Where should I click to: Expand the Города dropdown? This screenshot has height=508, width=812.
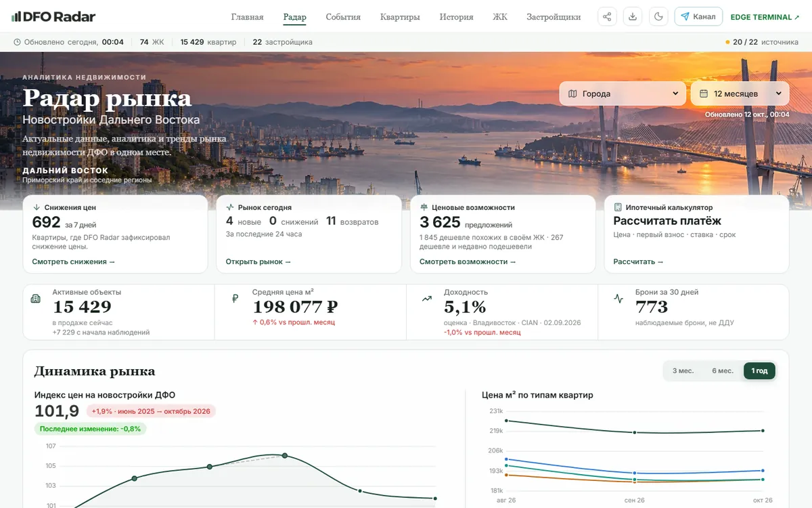click(623, 93)
